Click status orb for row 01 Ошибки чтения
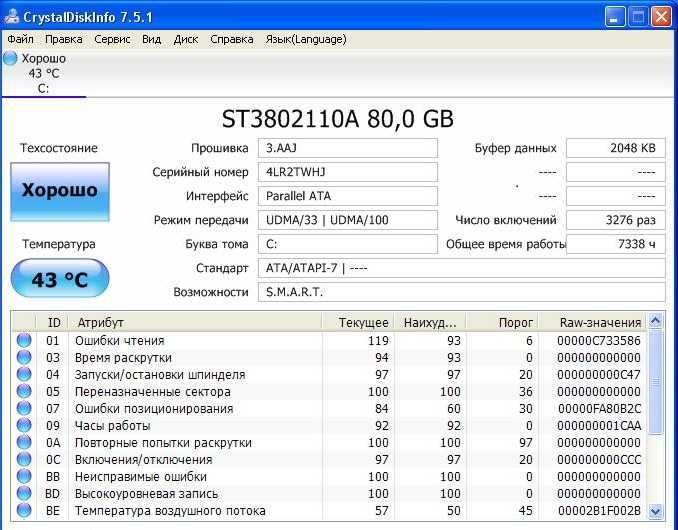Screen dimensions: 678x530 coord(24,341)
